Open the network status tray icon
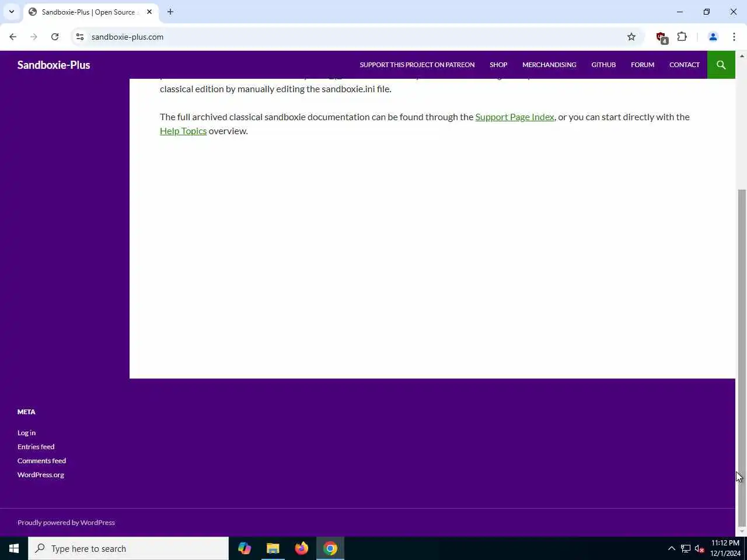 pyautogui.click(x=686, y=548)
